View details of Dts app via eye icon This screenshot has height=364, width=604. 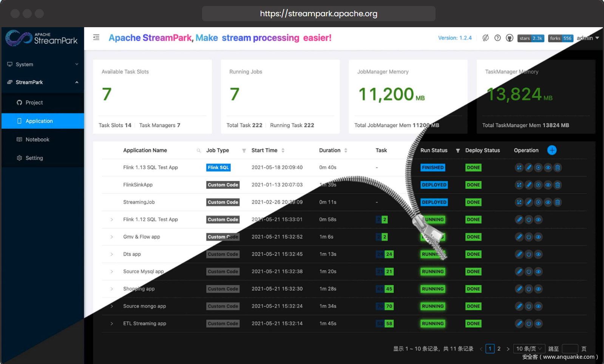539,254
